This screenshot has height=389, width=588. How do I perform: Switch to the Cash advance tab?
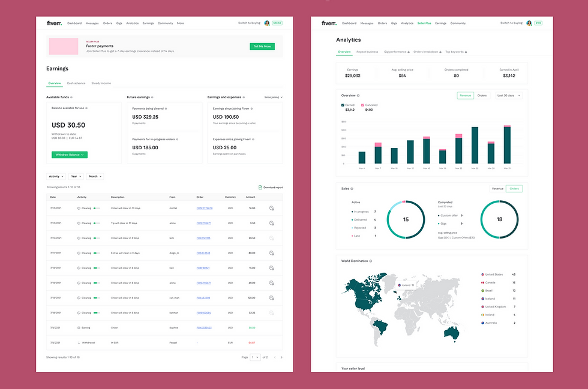[x=76, y=83]
